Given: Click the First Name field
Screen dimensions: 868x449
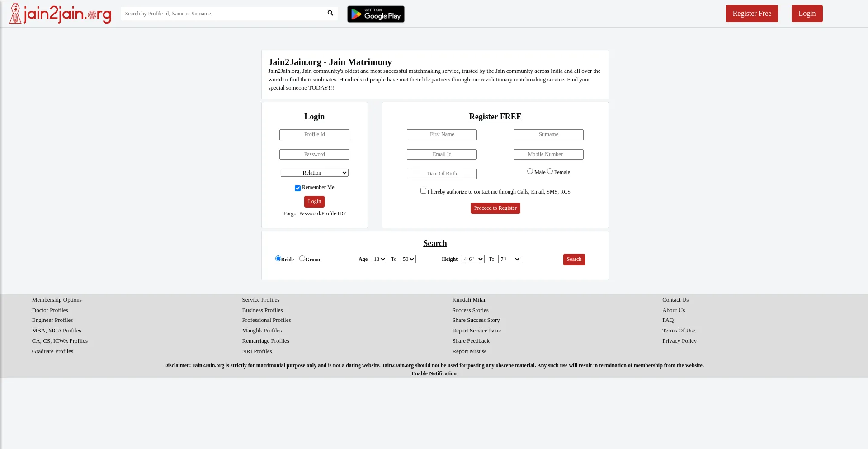Looking at the screenshot, I should [x=442, y=135].
